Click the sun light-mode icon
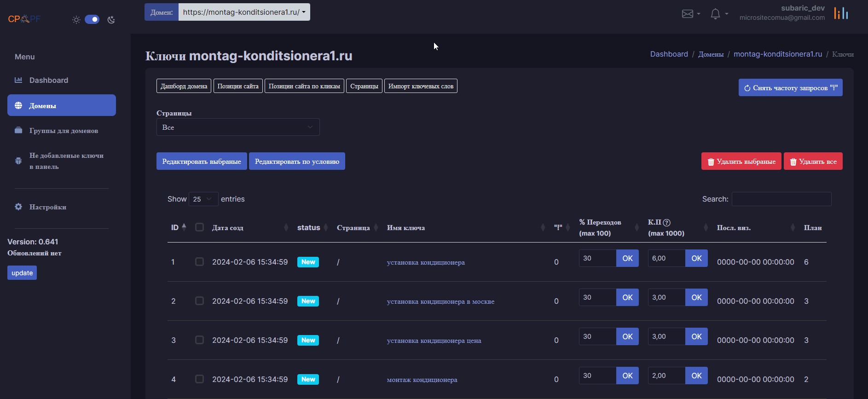868x399 pixels. point(76,20)
